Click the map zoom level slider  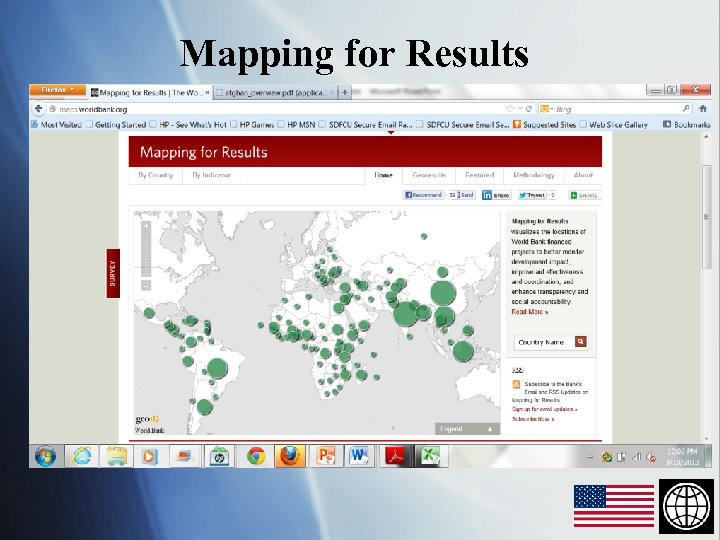coord(146,255)
